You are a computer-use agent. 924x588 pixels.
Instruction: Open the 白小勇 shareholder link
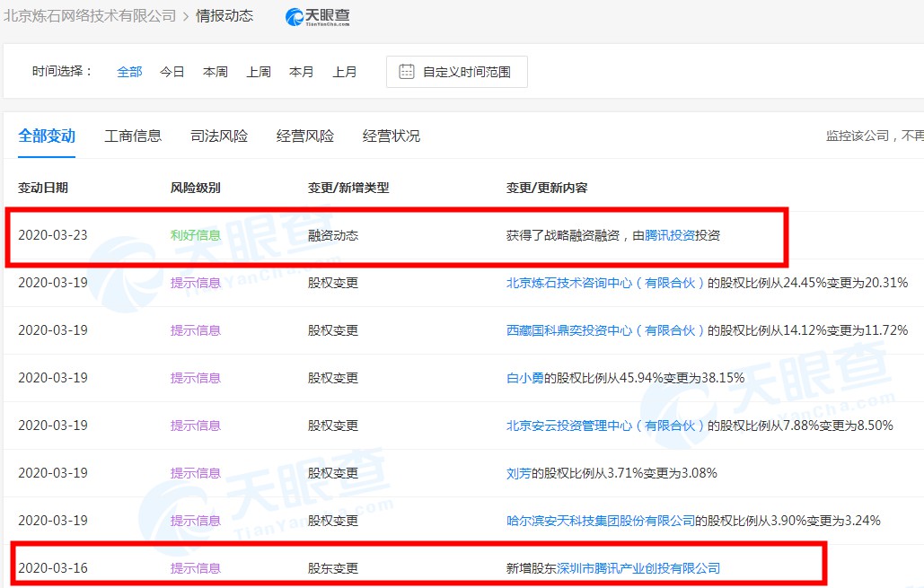(x=525, y=378)
